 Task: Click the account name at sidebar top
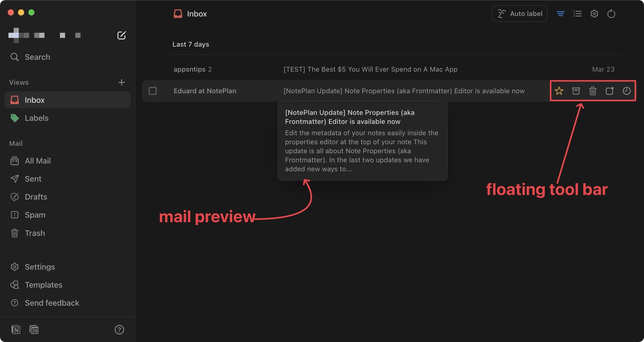44,35
